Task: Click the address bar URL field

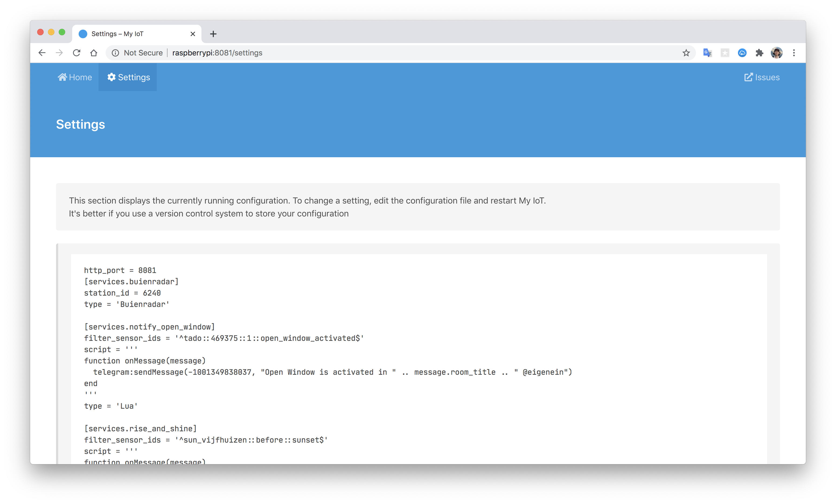Action: tap(373, 53)
